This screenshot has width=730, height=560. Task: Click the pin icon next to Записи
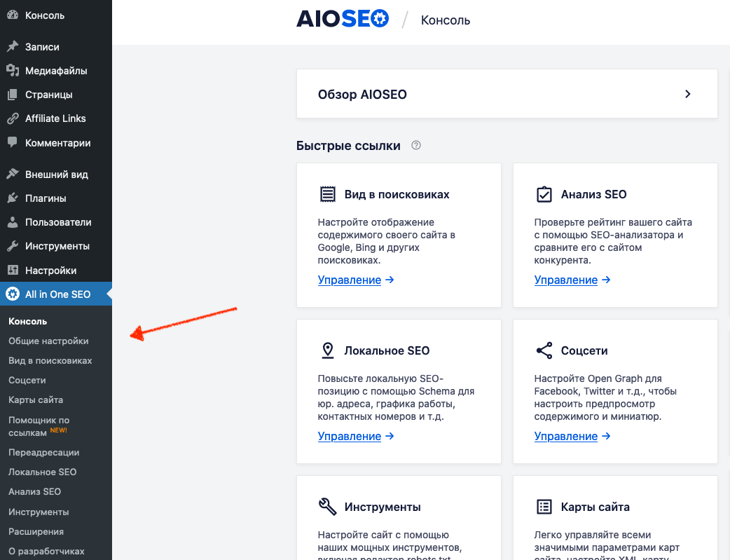pos(13,46)
